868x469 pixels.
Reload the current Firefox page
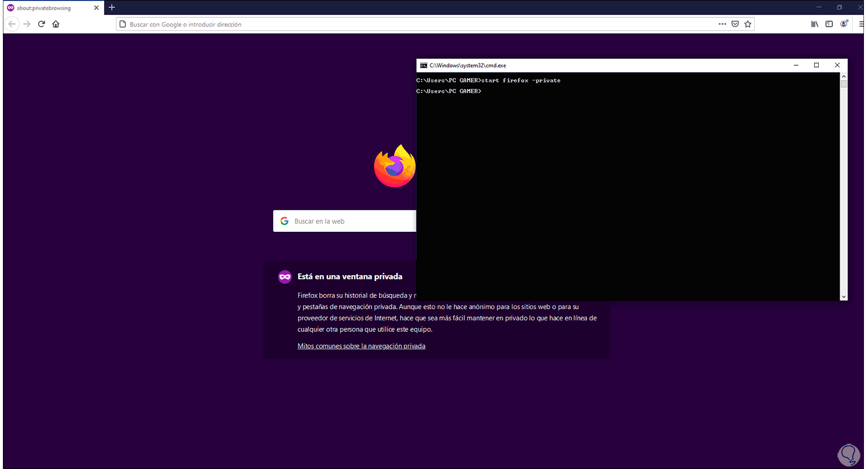tap(42, 24)
